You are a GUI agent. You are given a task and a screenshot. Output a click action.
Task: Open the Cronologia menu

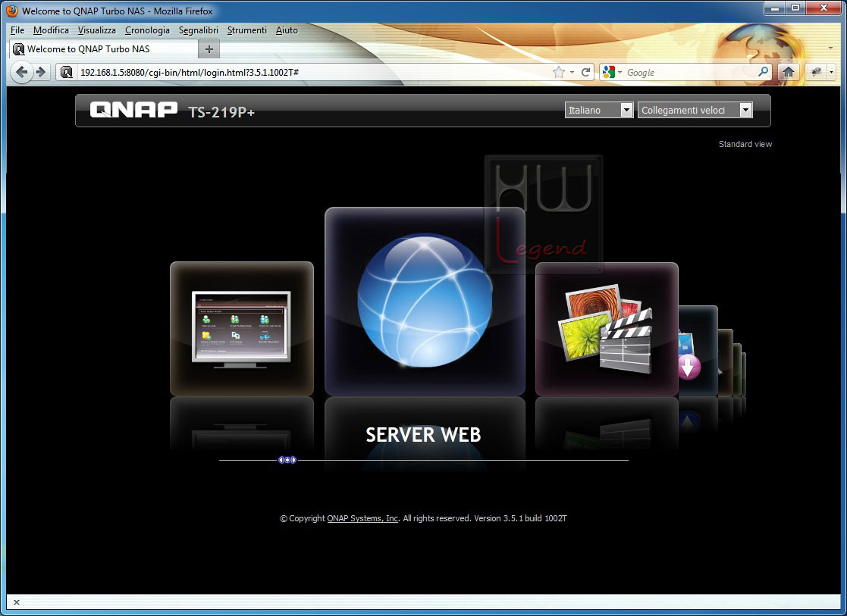click(147, 30)
